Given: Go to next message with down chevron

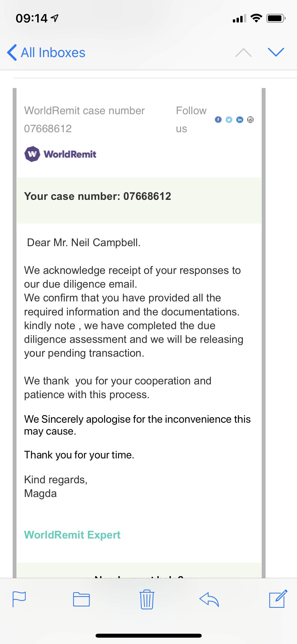Looking at the screenshot, I should click(x=276, y=52).
